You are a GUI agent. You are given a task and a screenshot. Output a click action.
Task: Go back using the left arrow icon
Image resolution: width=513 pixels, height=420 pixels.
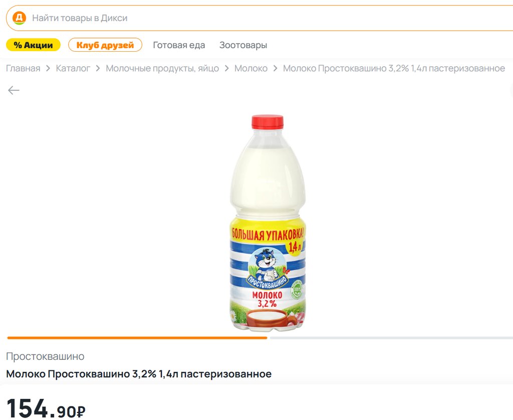click(14, 90)
